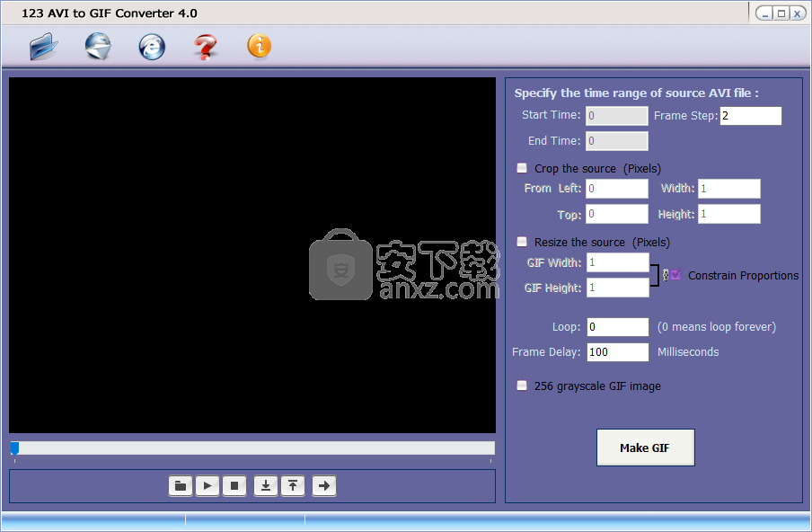
Task: Click the "(0 means loop forever)" hint text
Action: [717, 327]
